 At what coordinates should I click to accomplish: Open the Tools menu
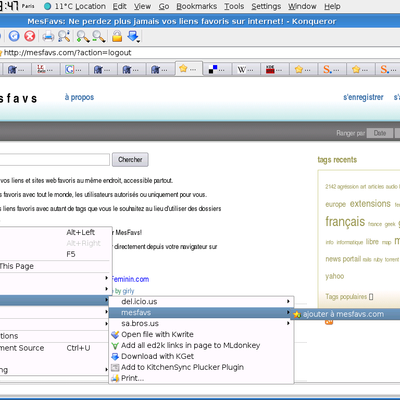234,6
